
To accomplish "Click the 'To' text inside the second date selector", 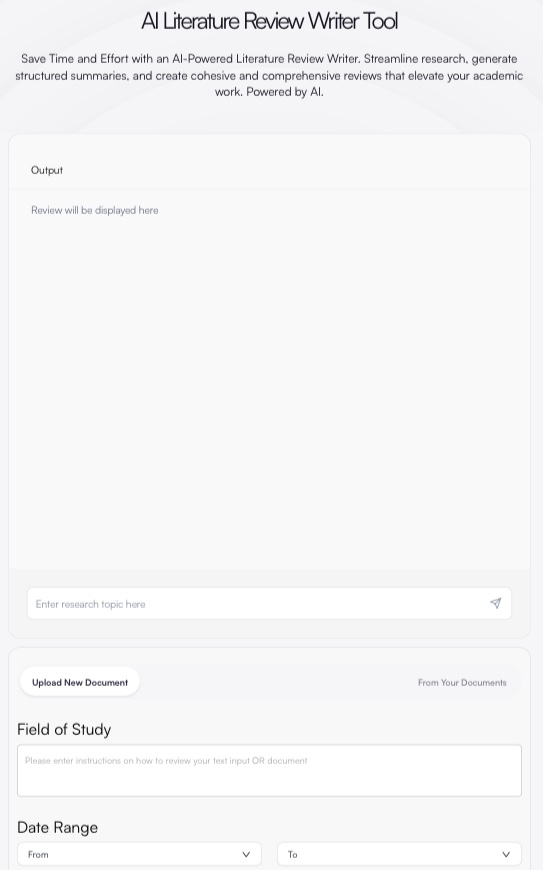I will pyautogui.click(x=292, y=854).
